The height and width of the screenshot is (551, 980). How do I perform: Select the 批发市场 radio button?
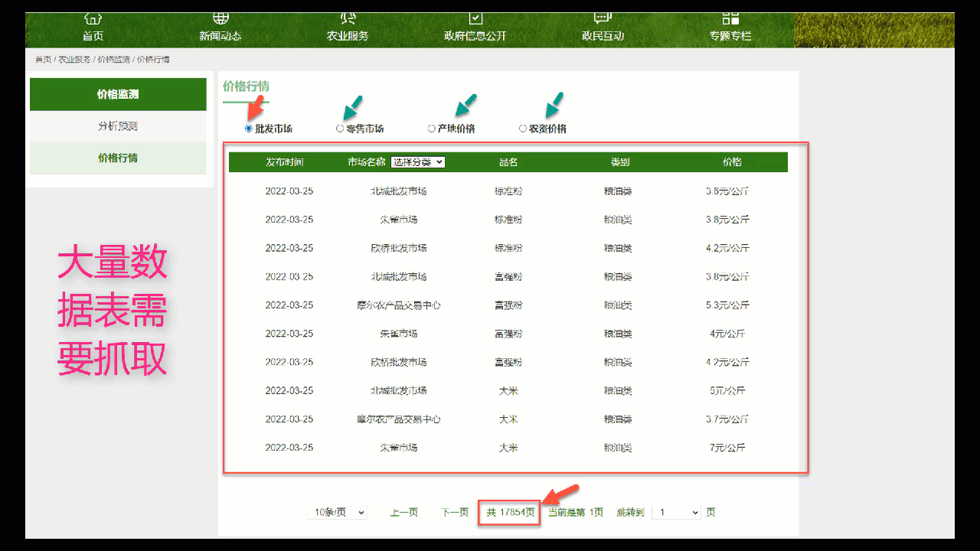[x=249, y=129]
